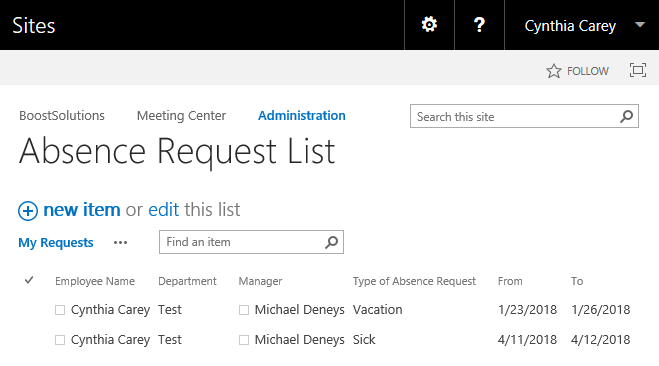The image size is (659, 366).
Task: Click the Find an item magnifier icon
Action: click(331, 242)
